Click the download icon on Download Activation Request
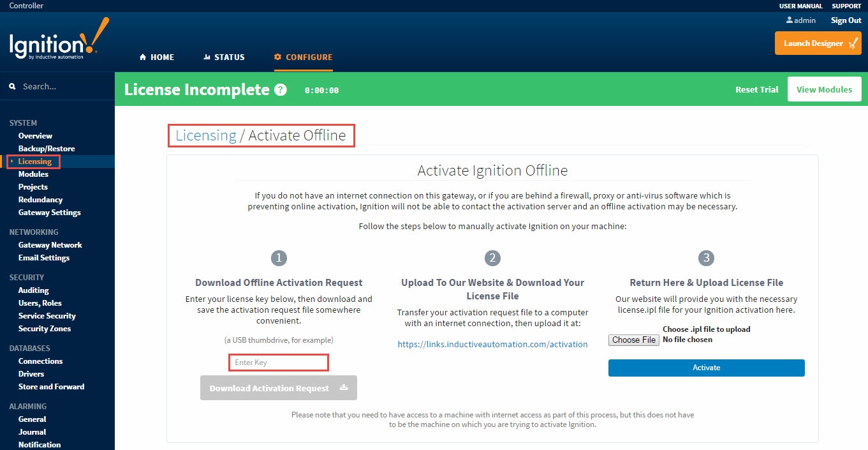Viewport: 868px width, 450px height. point(342,387)
